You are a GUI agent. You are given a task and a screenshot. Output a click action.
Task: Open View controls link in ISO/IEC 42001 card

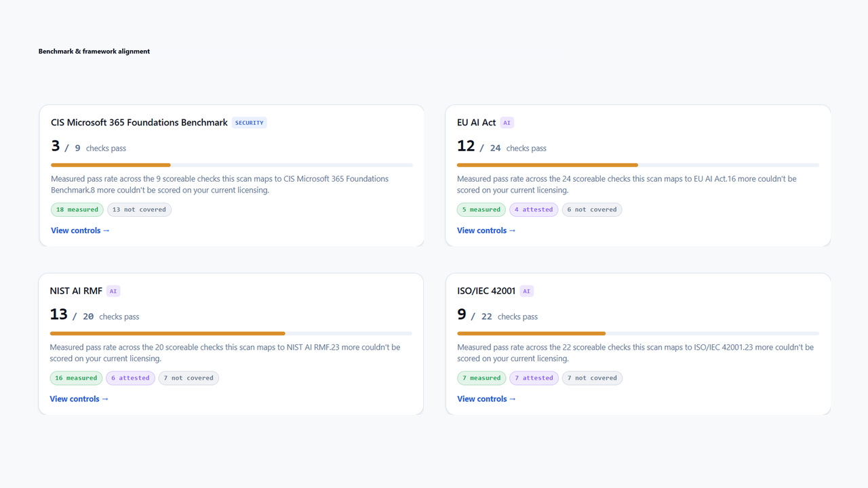tap(486, 399)
